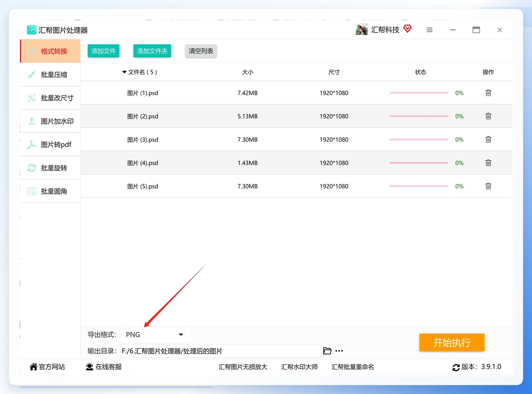This screenshot has width=532, height=394.
Task: Click the 汇帮图片处理器 app logo
Action: tap(31, 30)
